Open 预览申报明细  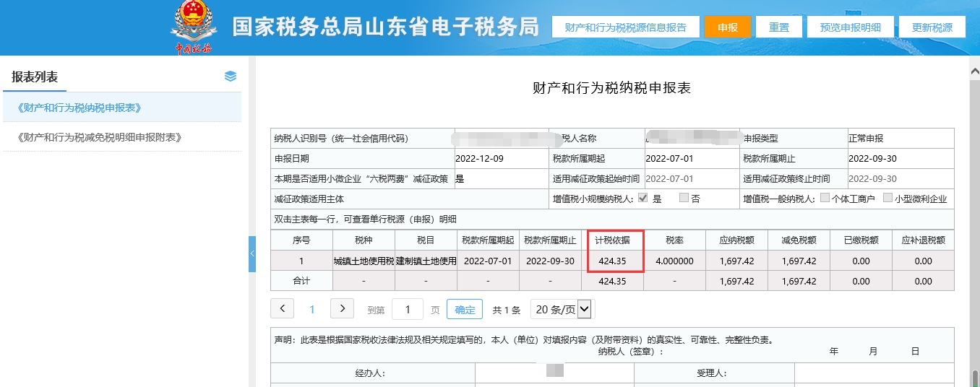pos(850,27)
